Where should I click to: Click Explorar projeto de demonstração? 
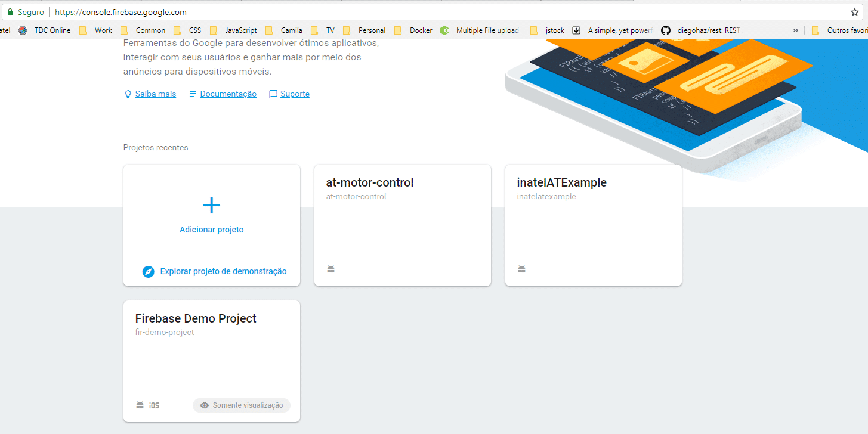pos(223,272)
